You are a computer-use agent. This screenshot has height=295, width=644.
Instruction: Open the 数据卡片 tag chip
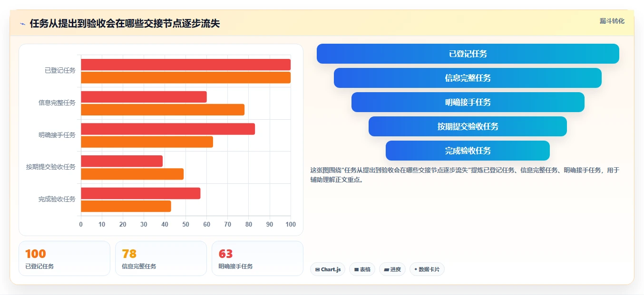(427, 269)
